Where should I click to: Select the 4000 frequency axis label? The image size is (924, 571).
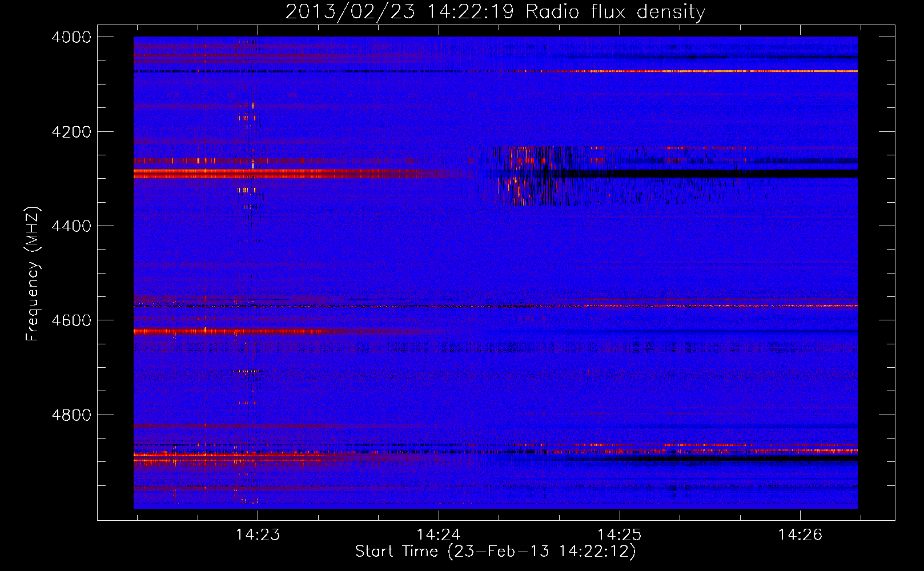(71, 37)
